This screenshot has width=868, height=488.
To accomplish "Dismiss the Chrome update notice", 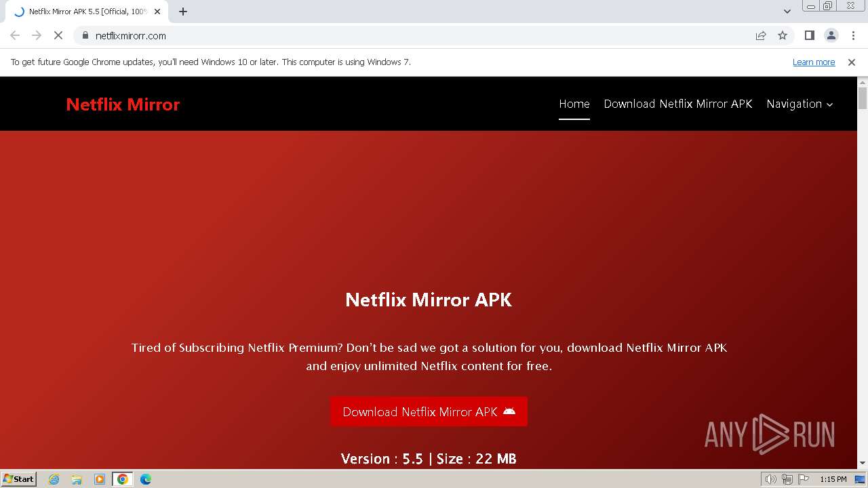I will point(852,62).
